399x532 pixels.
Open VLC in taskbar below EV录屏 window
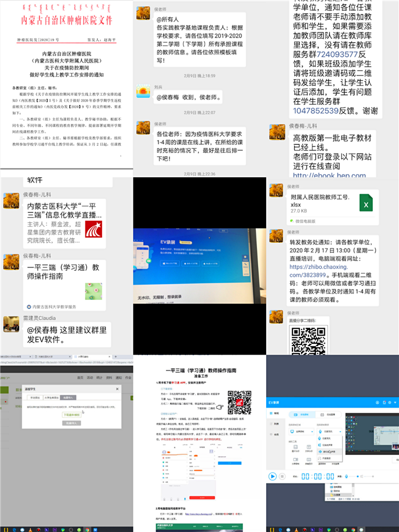(x=296, y=530)
